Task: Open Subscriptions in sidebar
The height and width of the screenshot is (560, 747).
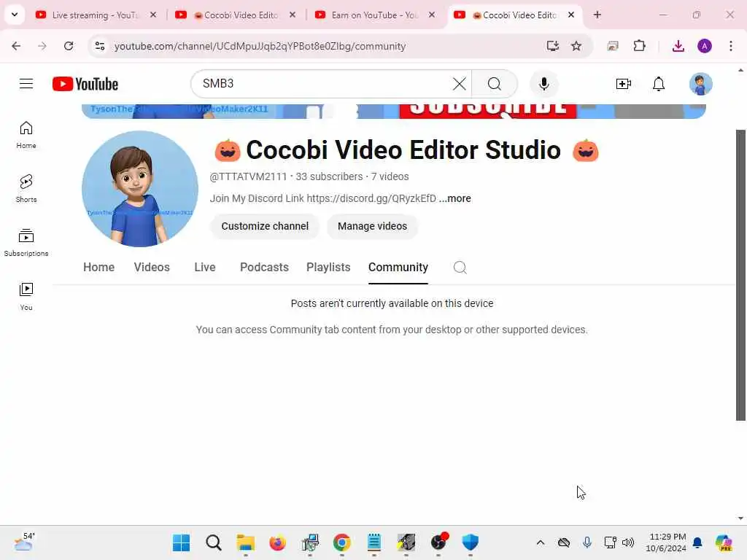Action: tap(26, 242)
